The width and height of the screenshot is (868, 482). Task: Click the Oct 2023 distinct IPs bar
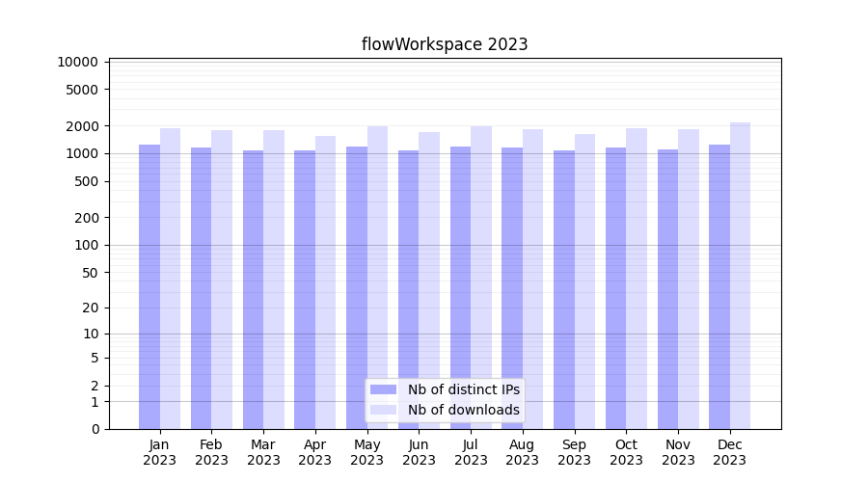click(x=616, y=288)
